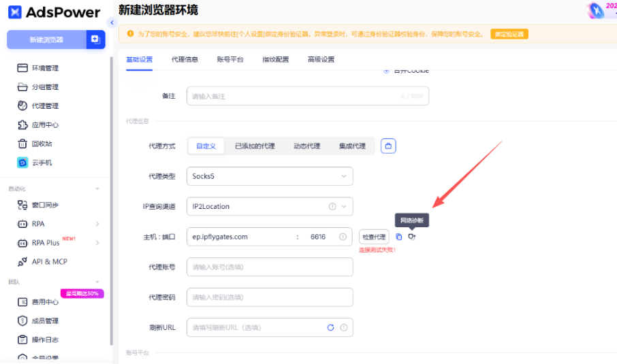617x364 pixels.
Task: Open RPA Plus item
Action: [x=38, y=243]
